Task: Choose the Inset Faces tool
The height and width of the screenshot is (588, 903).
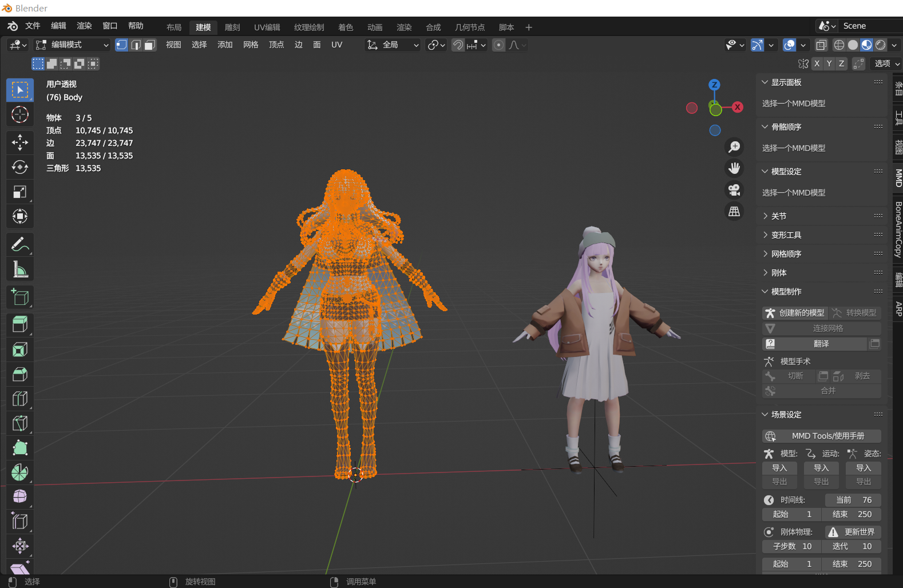Action: [20, 349]
